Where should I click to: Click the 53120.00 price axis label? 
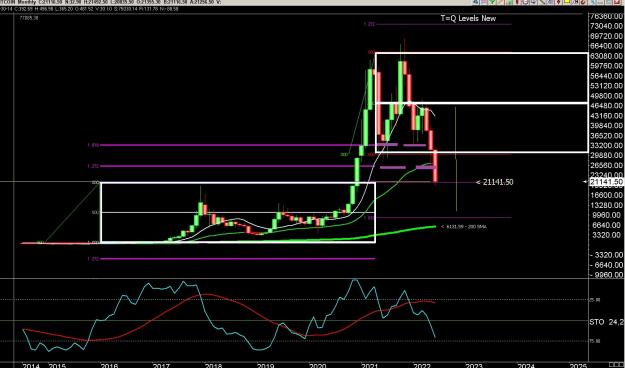(x=606, y=86)
